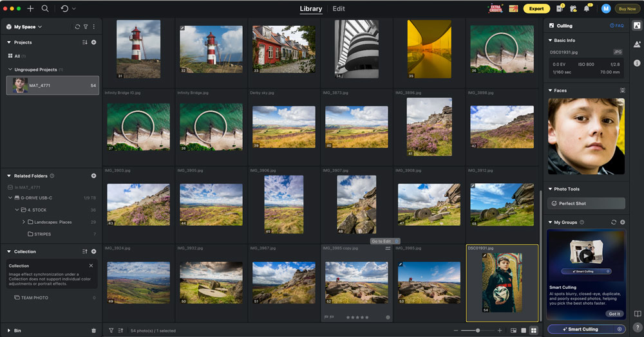This screenshot has height=337, width=644.
Task: Collapse the Related Folders section
Action: 8,176
